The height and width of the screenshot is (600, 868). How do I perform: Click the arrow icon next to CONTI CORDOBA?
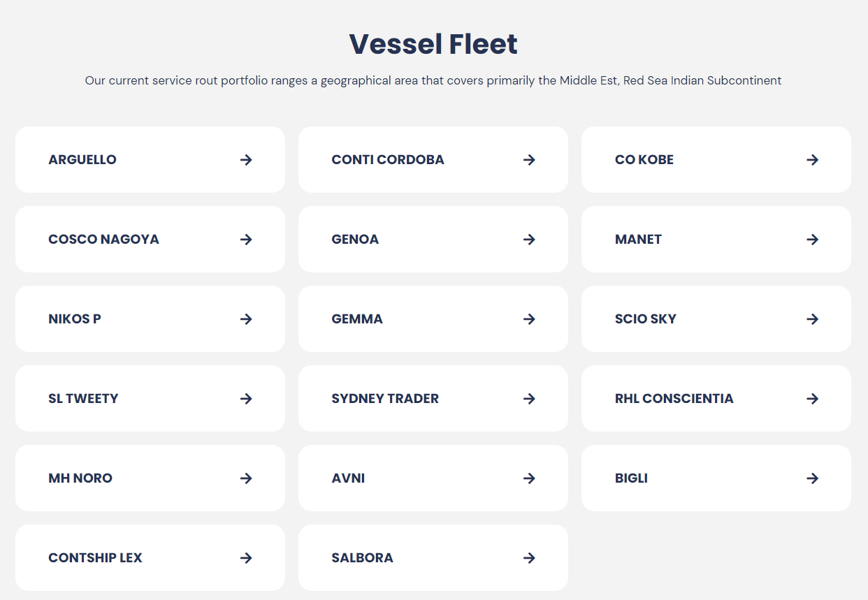click(x=529, y=160)
